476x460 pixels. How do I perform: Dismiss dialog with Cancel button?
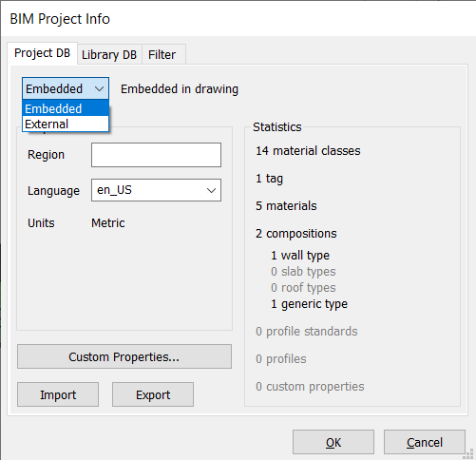pos(425,442)
